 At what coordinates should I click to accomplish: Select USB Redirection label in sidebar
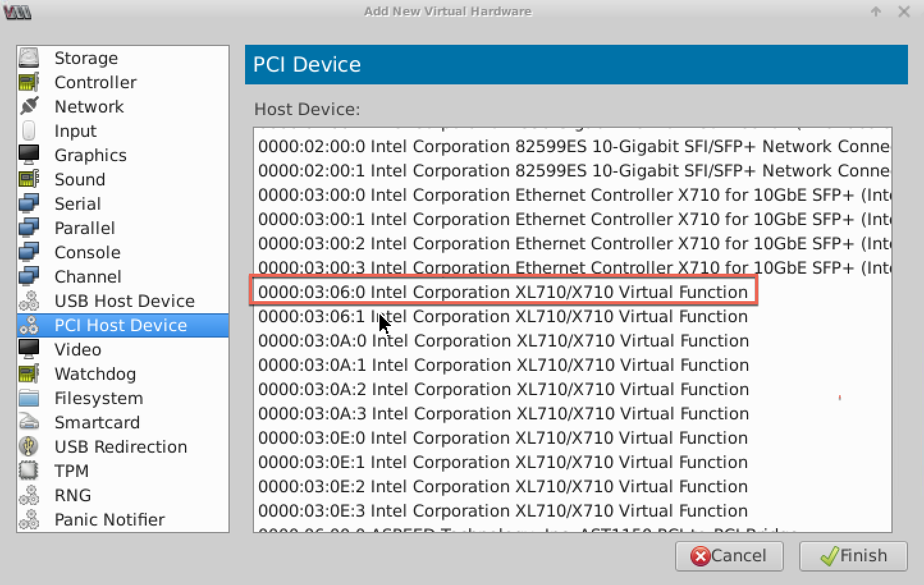pos(121,447)
